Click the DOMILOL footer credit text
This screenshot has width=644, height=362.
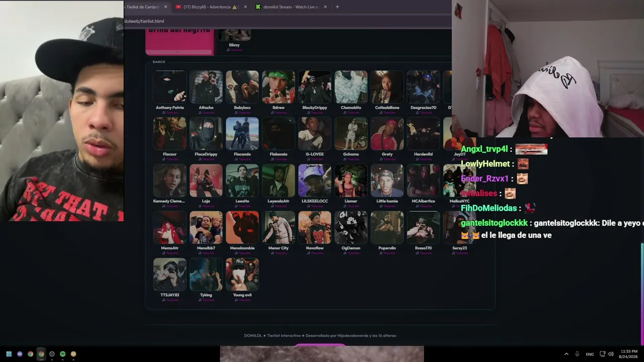pos(320,335)
